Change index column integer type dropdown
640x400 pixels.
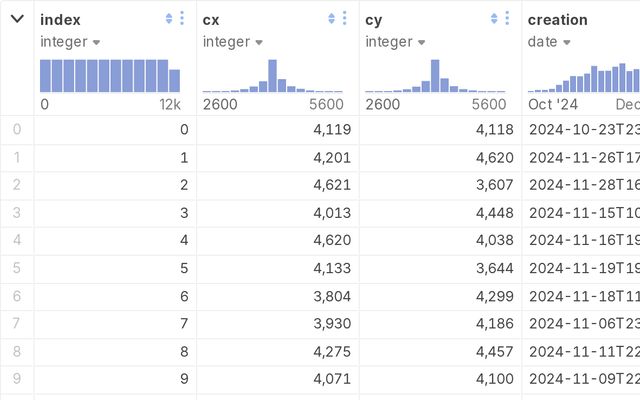pos(70,42)
